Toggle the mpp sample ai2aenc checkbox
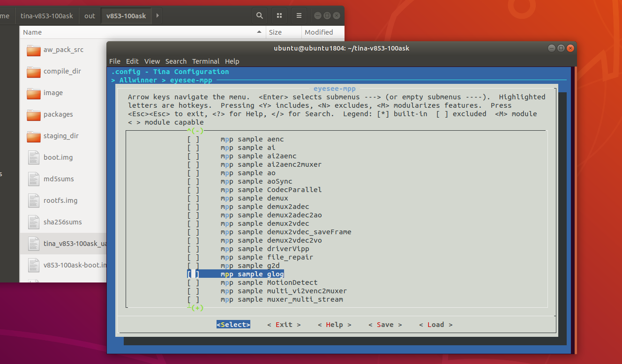This screenshot has height=364, width=622. pyautogui.click(x=193, y=156)
